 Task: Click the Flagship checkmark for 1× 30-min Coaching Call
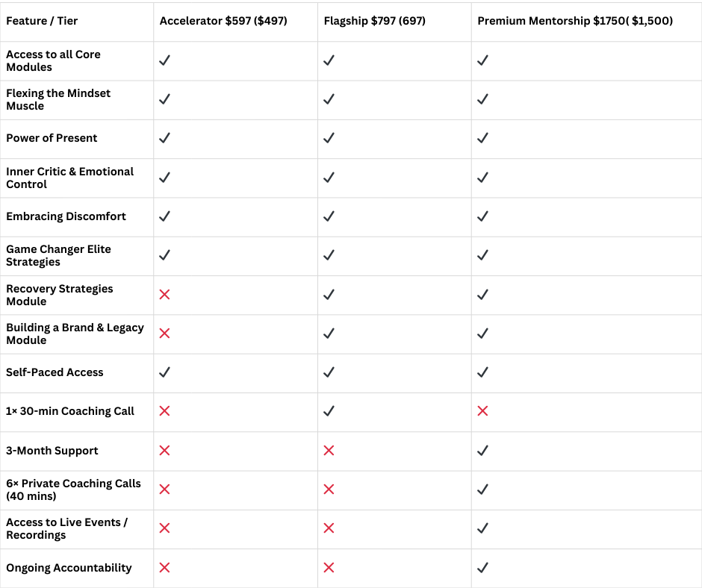pos(329,411)
